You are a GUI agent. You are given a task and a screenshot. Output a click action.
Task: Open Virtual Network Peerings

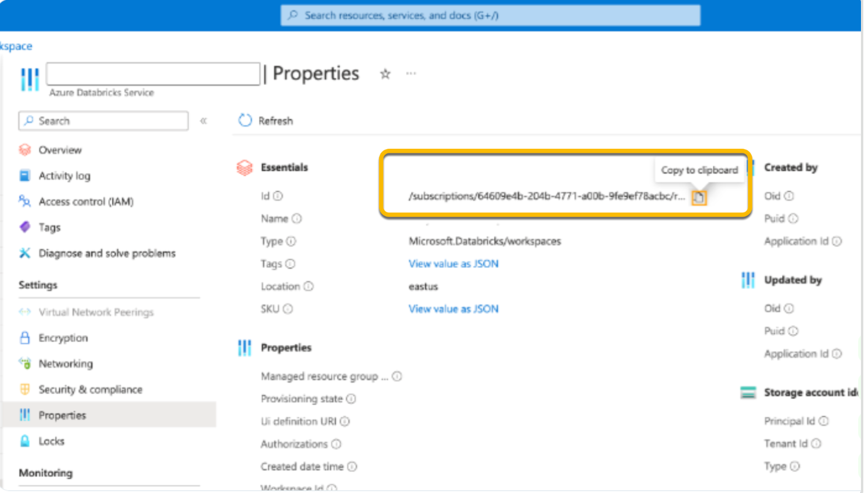coord(96,312)
